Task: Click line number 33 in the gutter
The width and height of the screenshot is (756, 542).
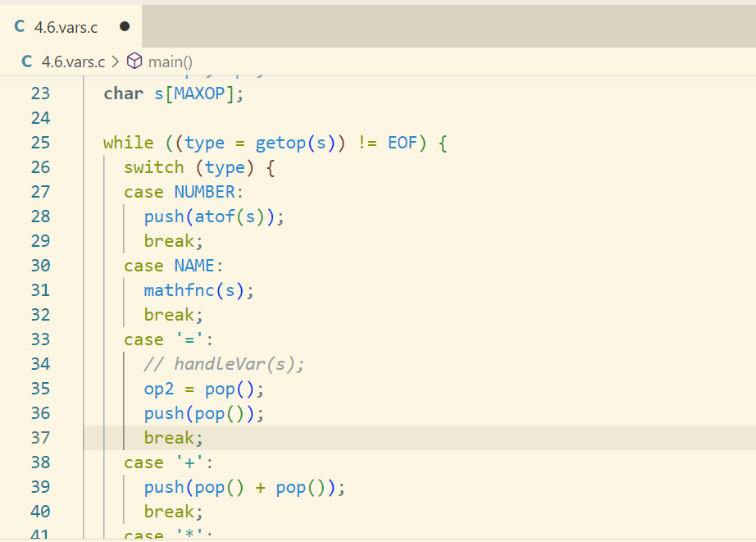Action: (x=40, y=339)
